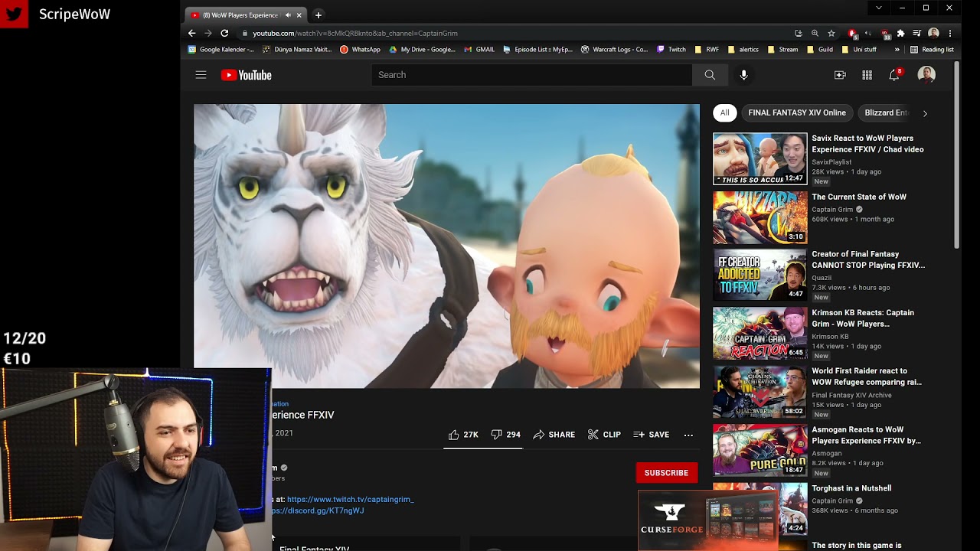Screen dimensions: 980x551
Task: Open the RWF bookmark folder
Action: tap(707, 50)
